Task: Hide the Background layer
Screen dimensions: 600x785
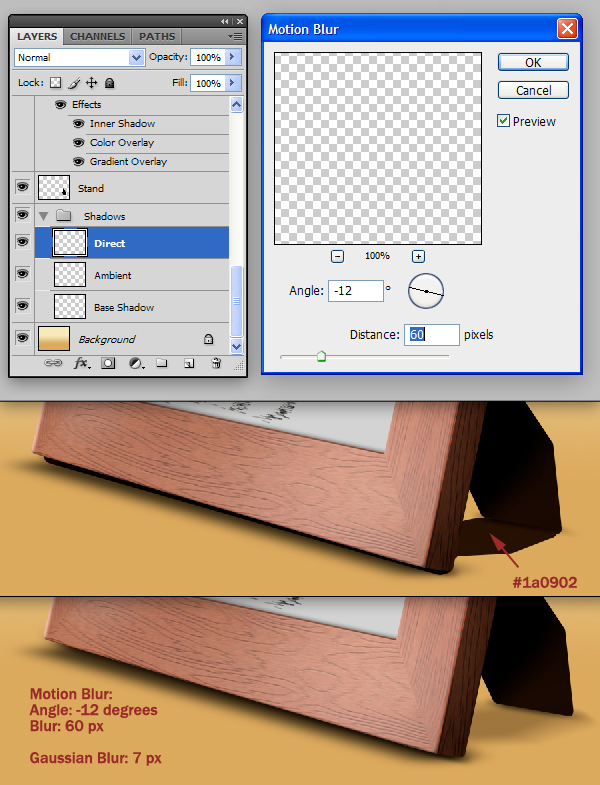Action: 22,338
